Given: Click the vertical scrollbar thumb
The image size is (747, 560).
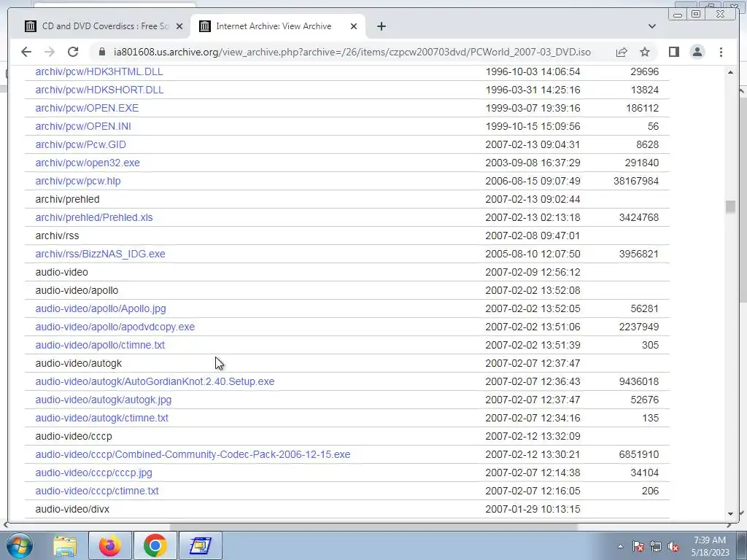Looking at the screenshot, I should (730, 206).
